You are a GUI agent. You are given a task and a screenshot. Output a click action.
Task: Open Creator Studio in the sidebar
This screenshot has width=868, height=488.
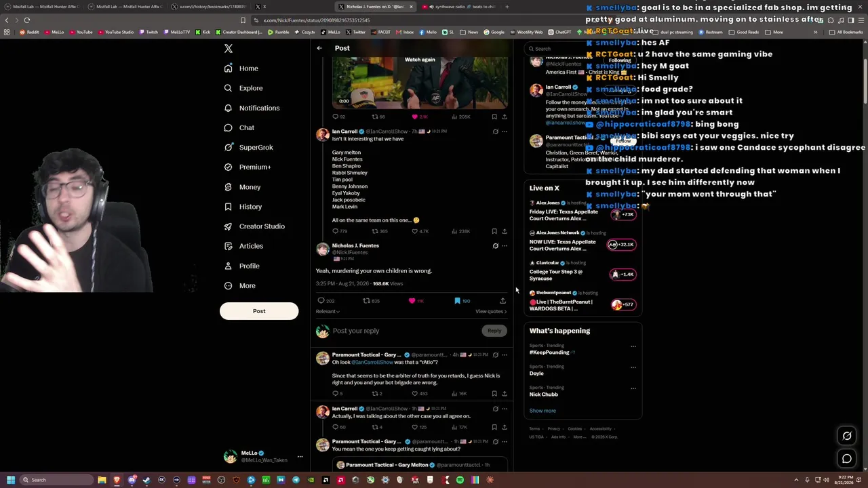(254, 226)
